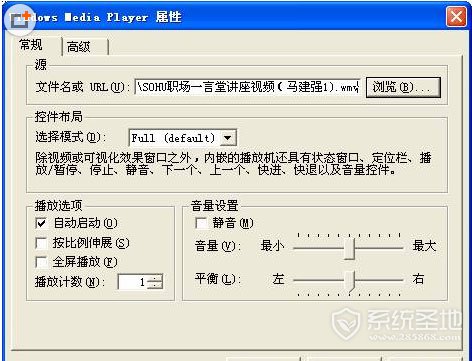This screenshot has width=472, height=361.
Task: Click the 浏览(B)... button
Action: [403, 87]
